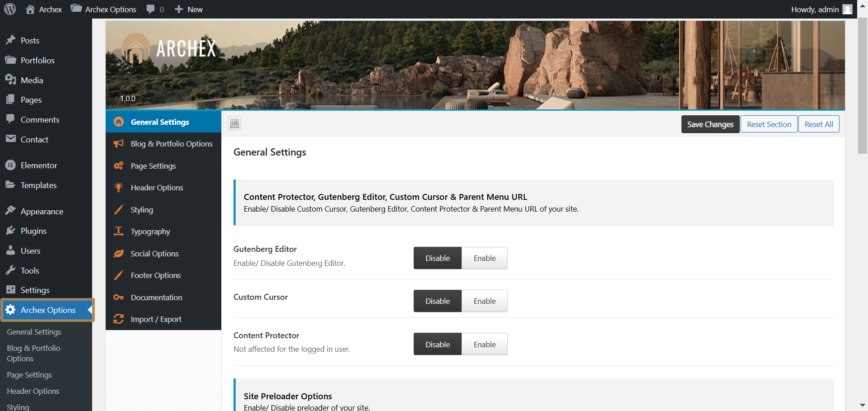868x411 pixels.
Task: Switch to Header Options panel tab
Action: pos(163,188)
